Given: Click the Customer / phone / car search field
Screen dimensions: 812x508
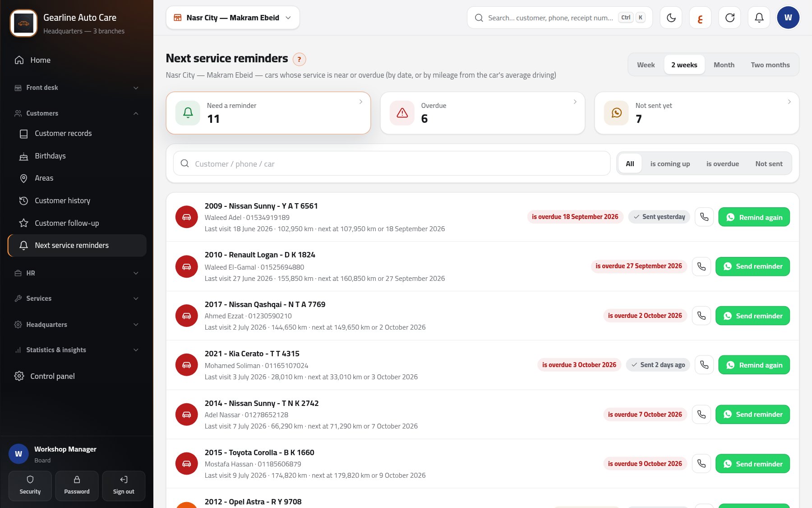Looking at the screenshot, I should pos(392,163).
